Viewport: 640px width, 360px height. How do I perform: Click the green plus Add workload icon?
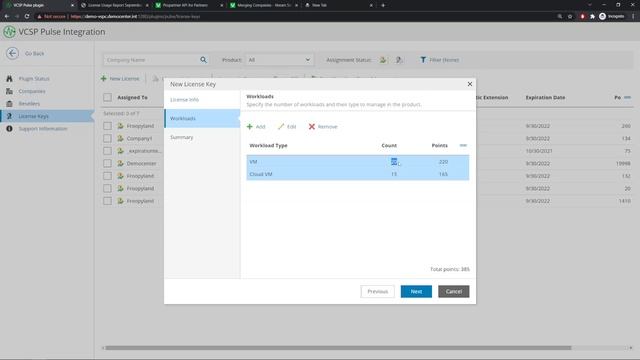(x=249, y=127)
